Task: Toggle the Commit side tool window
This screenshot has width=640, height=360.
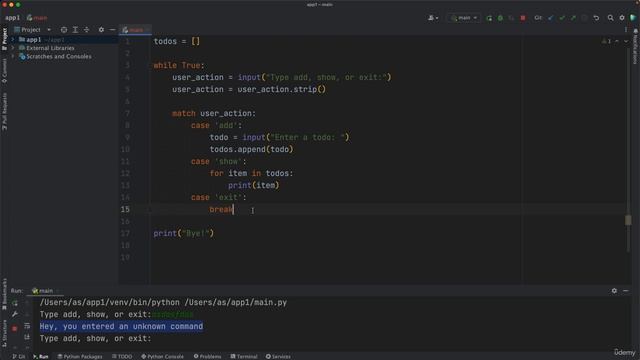Action: [x=4, y=71]
